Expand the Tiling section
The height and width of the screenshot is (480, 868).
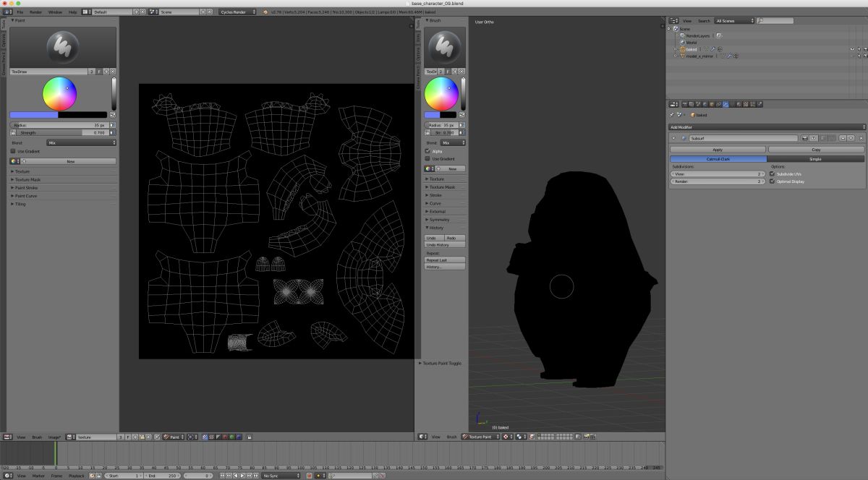[x=20, y=204]
